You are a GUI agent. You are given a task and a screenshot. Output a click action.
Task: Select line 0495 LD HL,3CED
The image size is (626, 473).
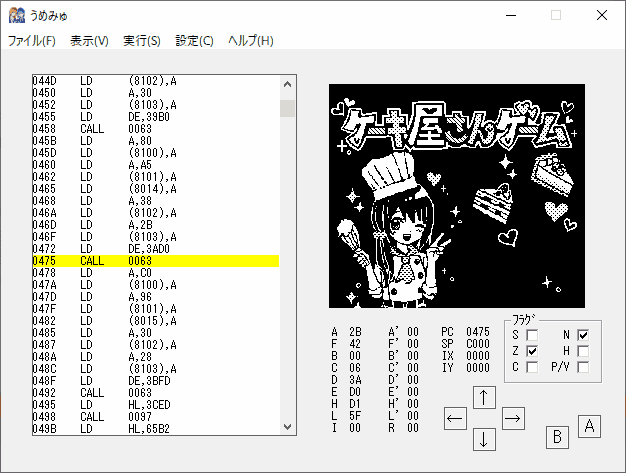(x=156, y=405)
